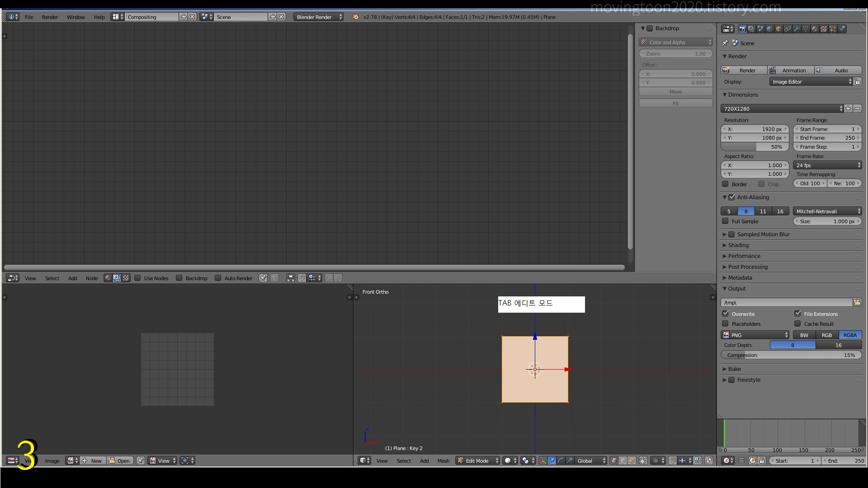The width and height of the screenshot is (868, 488).
Task: Select material node tree type in node editor
Action: click(108, 278)
